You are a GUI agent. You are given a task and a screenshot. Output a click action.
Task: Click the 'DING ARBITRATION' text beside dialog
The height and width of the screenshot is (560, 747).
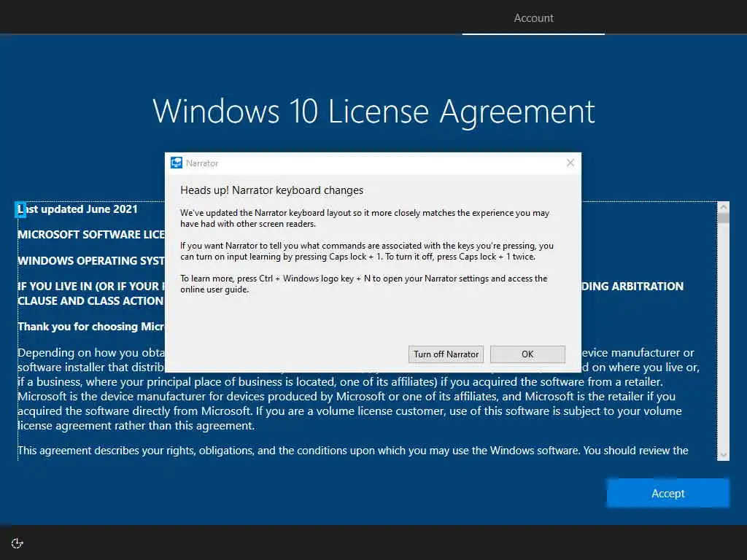point(632,286)
